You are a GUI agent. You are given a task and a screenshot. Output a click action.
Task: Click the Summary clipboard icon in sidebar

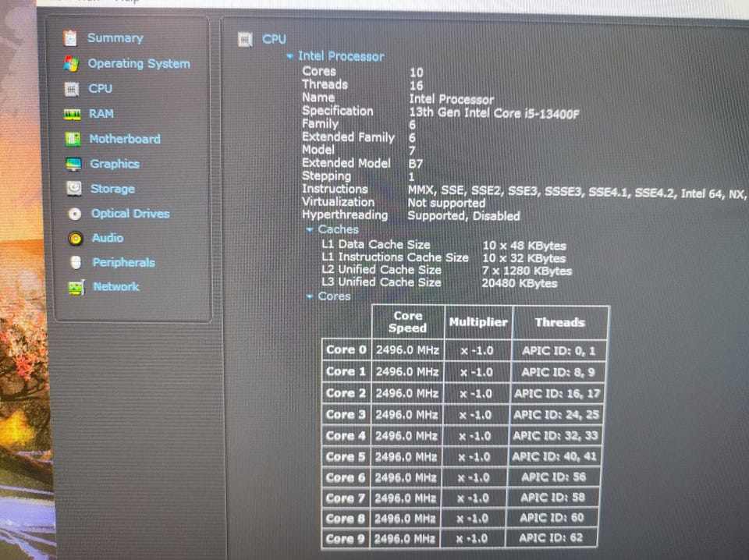pyautogui.click(x=71, y=37)
